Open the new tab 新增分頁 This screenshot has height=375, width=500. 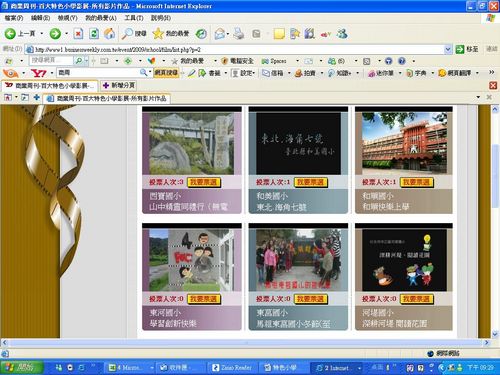[x=119, y=85]
